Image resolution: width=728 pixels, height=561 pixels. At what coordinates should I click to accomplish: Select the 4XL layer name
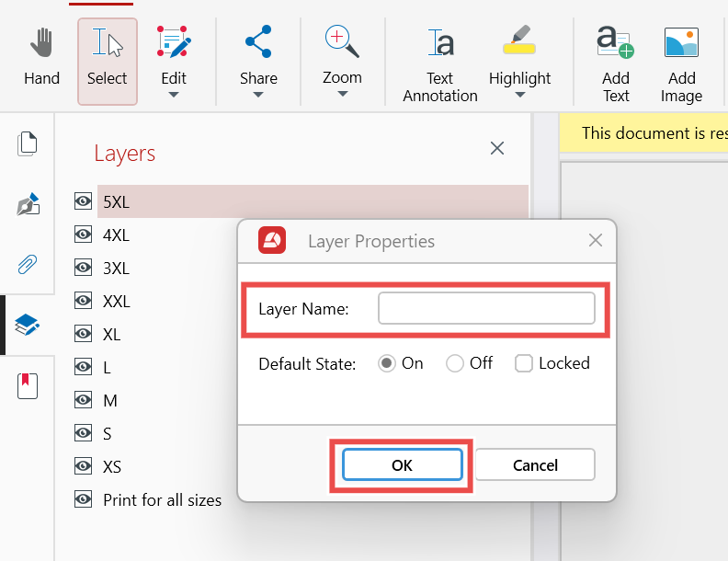116,235
